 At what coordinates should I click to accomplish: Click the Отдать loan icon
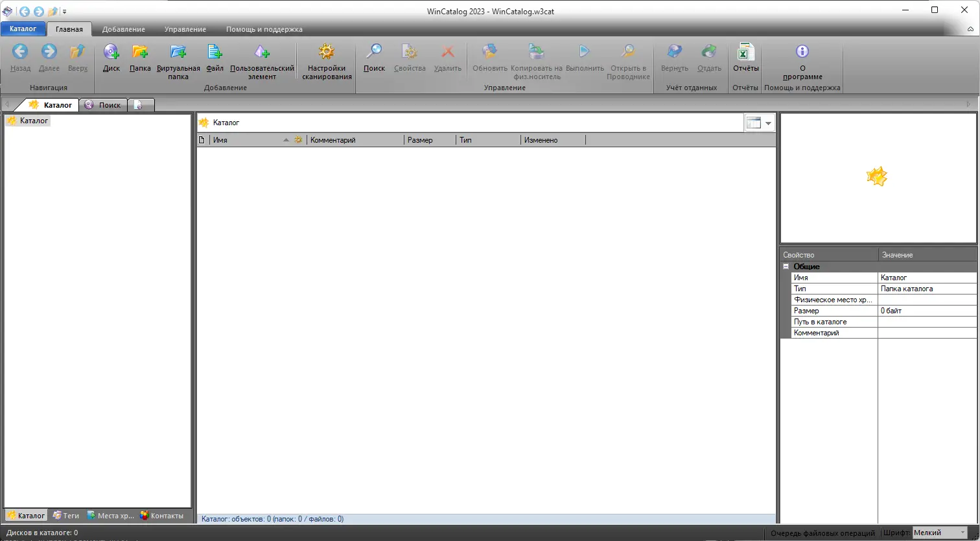point(709,57)
